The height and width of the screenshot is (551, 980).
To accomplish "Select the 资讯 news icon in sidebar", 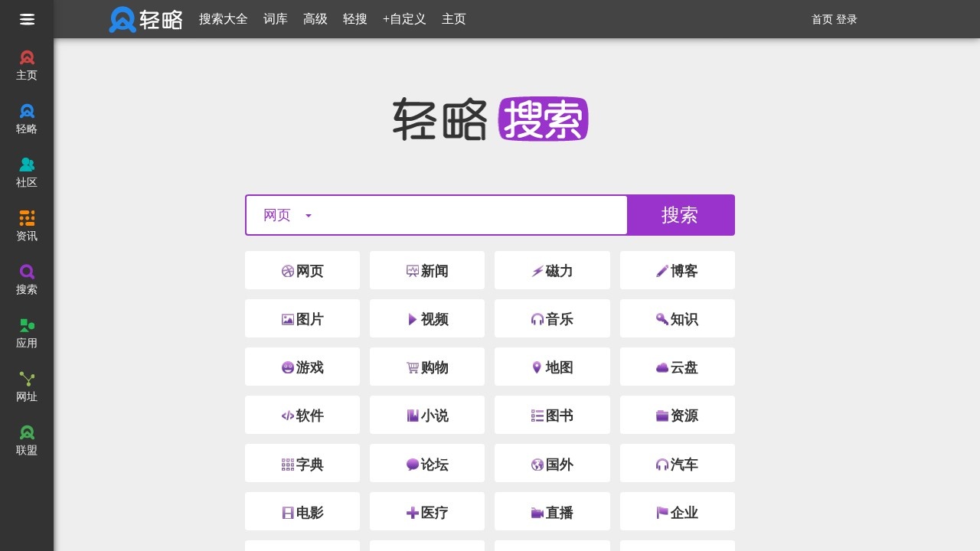I will [26, 225].
